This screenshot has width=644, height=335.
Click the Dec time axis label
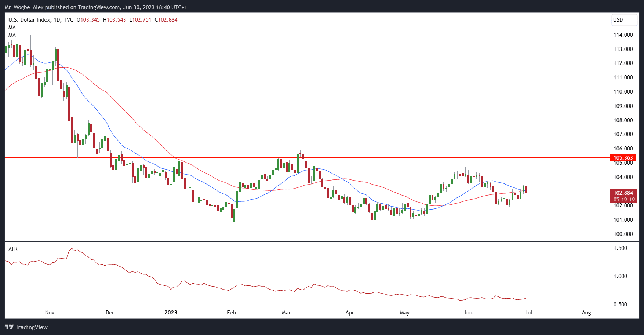110,313
